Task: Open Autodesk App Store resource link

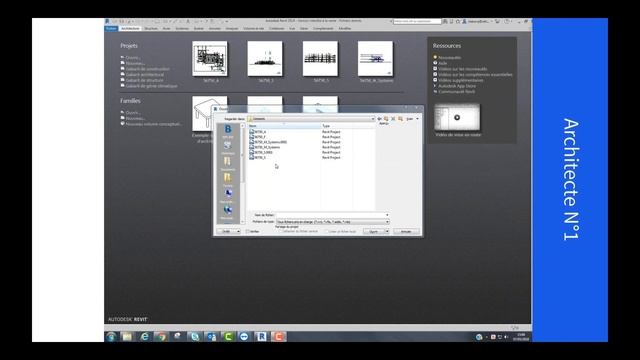Action: (457, 86)
